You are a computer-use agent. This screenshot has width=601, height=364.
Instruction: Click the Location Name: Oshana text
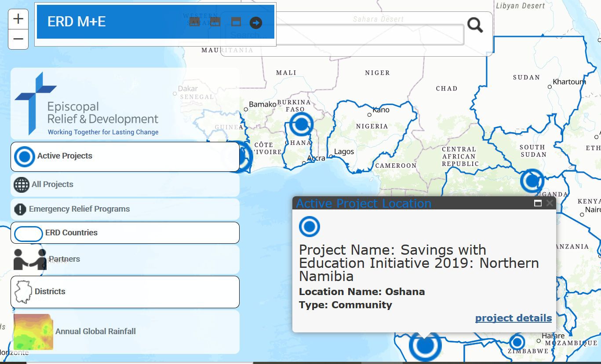(362, 292)
